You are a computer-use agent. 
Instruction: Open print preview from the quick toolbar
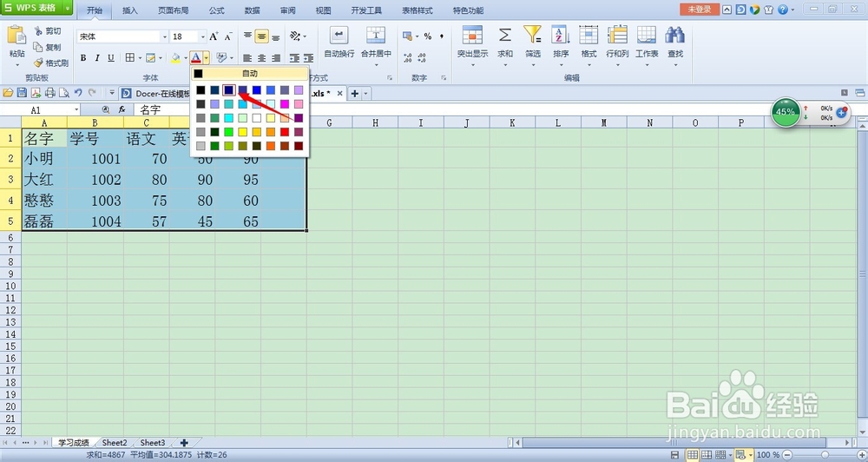63,93
